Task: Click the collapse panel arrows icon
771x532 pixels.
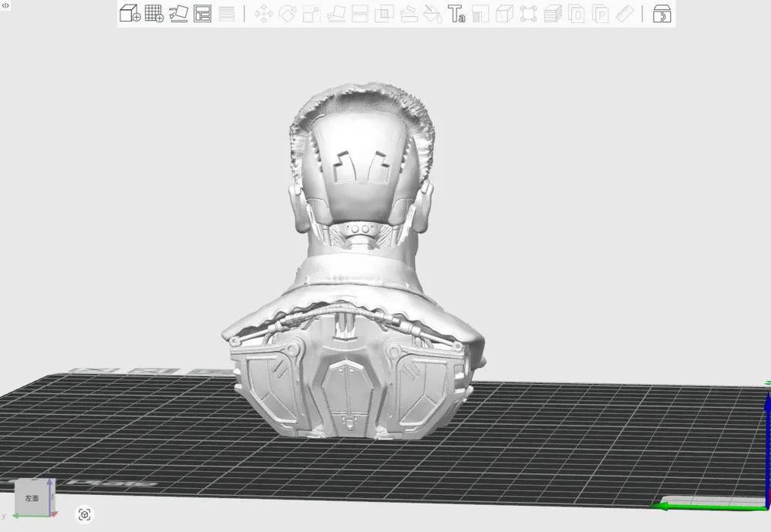Action: [5, 5]
